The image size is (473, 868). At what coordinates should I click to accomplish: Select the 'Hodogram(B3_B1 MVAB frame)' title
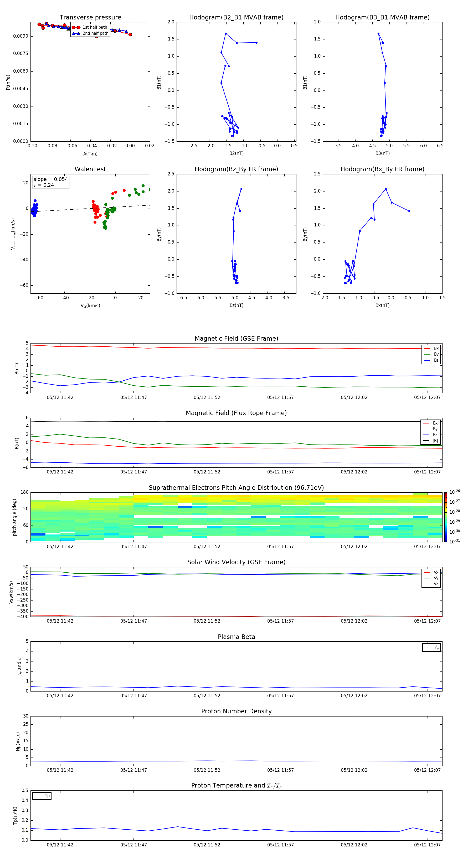(x=382, y=18)
